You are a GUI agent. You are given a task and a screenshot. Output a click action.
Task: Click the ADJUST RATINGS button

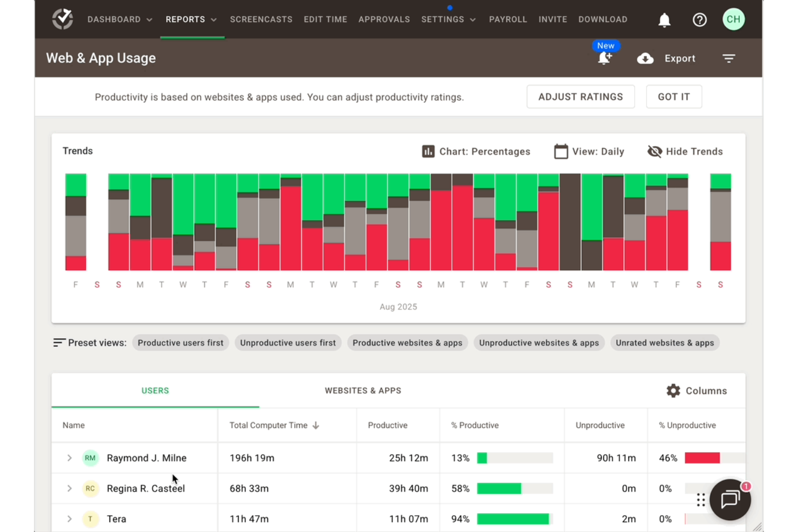[x=580, y=96]
